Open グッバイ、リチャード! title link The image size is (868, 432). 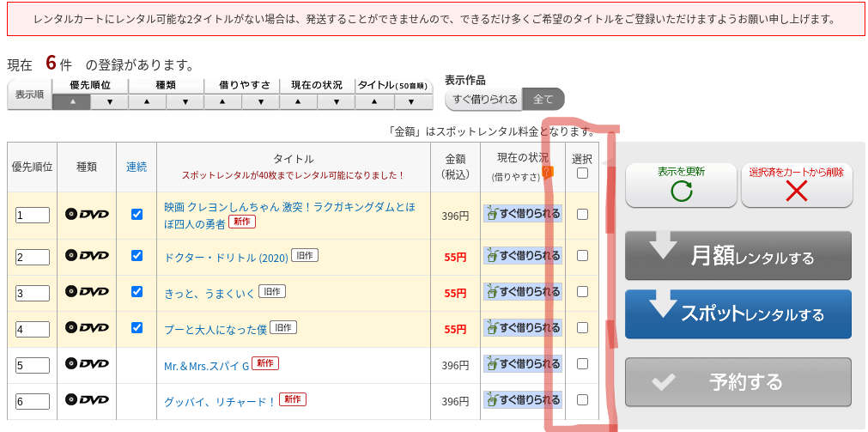click(220, 402)
